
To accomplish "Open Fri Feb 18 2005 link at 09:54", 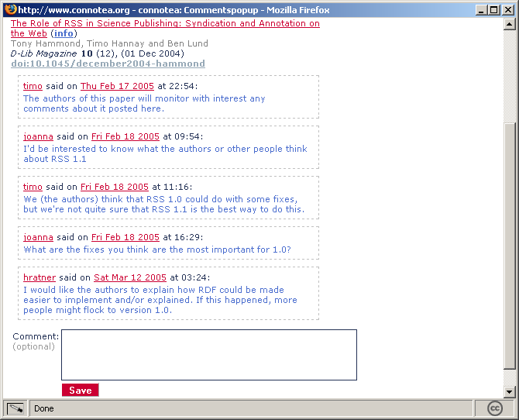I will (x=125, y=136).
